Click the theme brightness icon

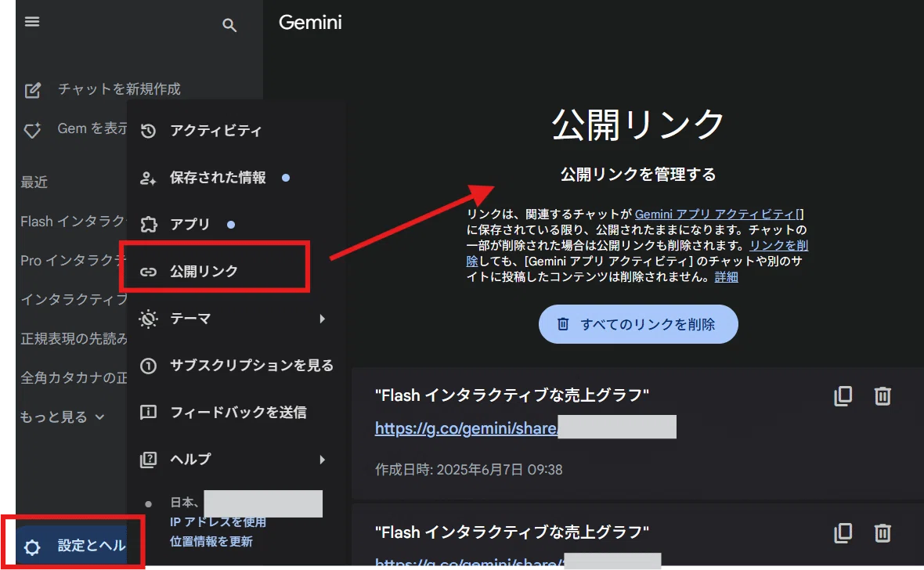pyautogui.click(x=149, y=319)
